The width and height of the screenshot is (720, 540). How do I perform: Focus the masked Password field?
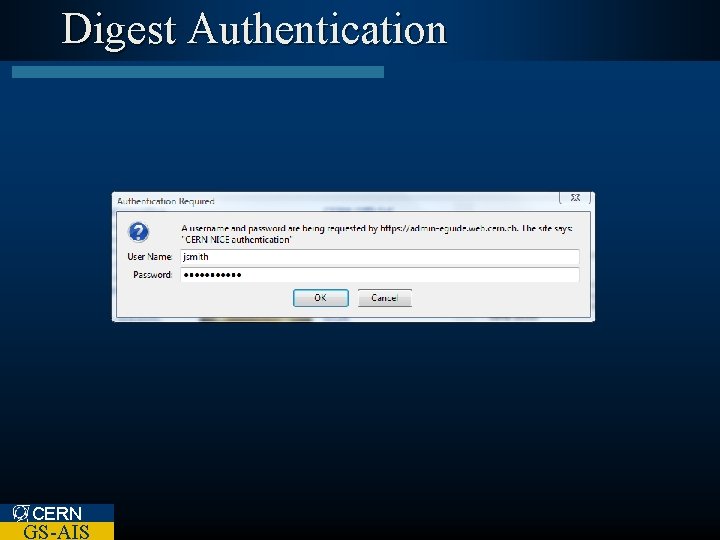coord(380,275)
